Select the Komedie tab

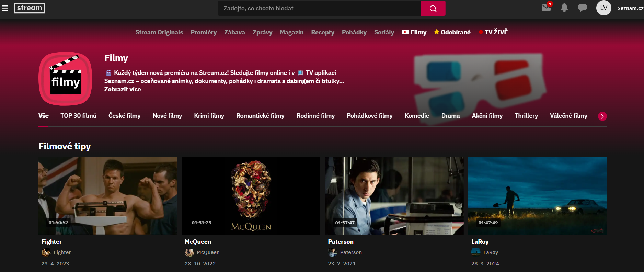click(417, 116)
